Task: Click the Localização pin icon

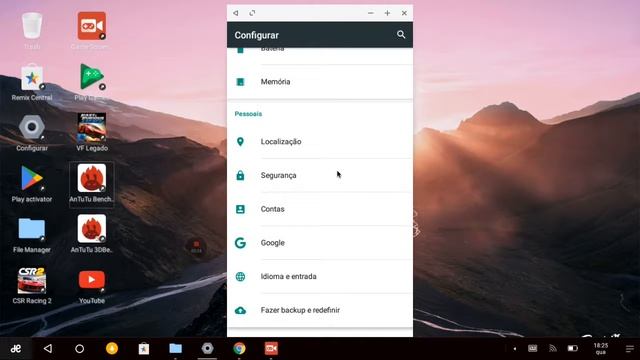Action: (240, 142)
